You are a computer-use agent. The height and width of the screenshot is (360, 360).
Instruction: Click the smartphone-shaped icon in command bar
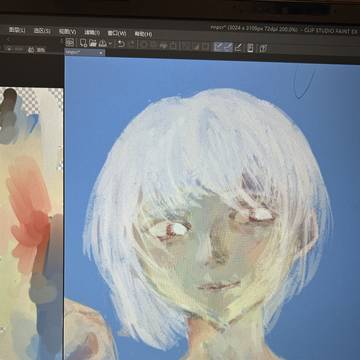[x=250, y=48]
